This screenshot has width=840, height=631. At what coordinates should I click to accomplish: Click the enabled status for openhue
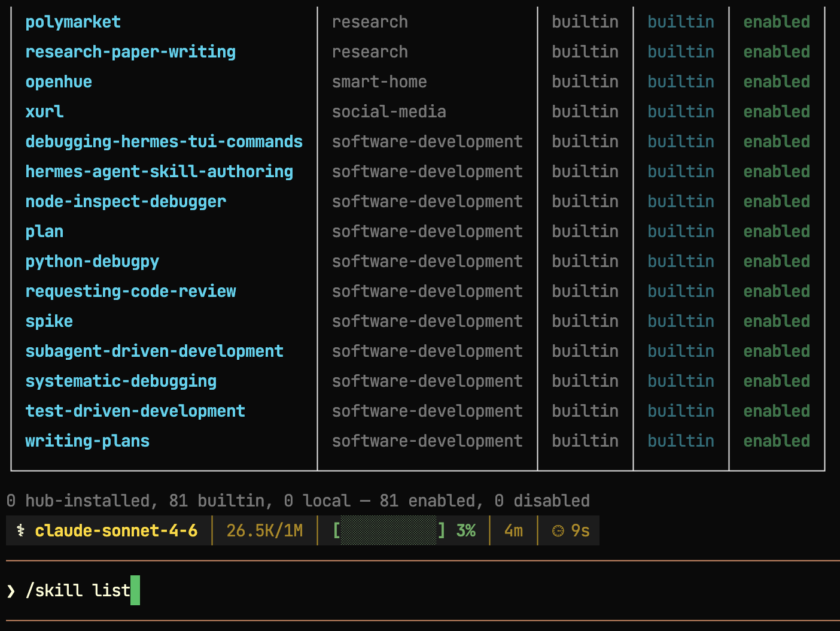tap(777, 82)
